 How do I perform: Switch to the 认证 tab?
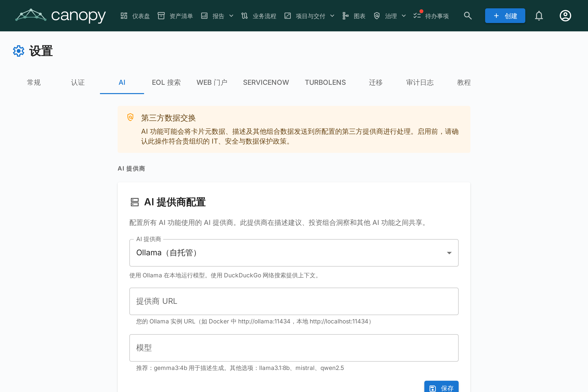point(78,83)
